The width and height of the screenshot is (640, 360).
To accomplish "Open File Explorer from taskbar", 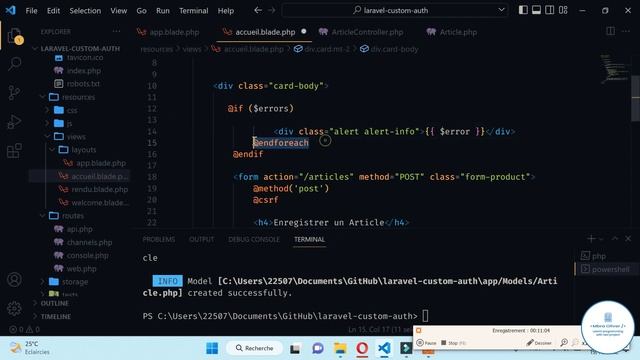I will click(340, 348).
